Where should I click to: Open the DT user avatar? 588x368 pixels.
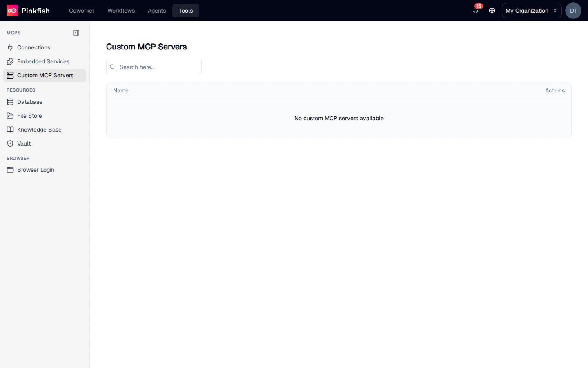point(573,11)
